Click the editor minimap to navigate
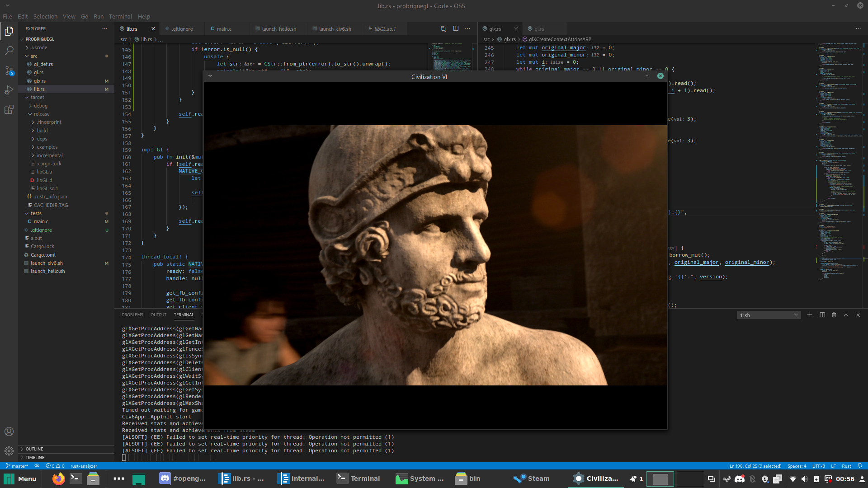This screenshot has width=868, height=488. (839, 181)
